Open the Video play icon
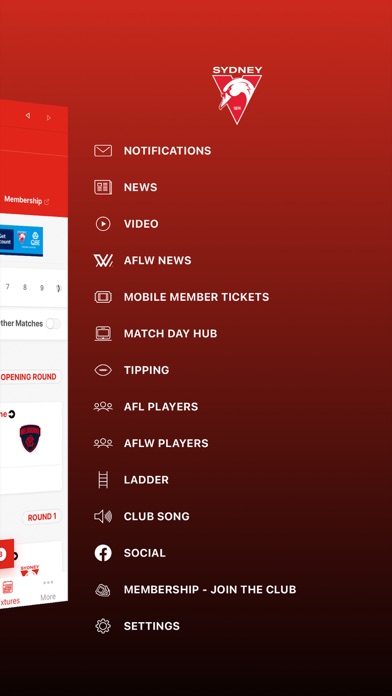Viewport: 392px width, 696px height. pos(103,224)
